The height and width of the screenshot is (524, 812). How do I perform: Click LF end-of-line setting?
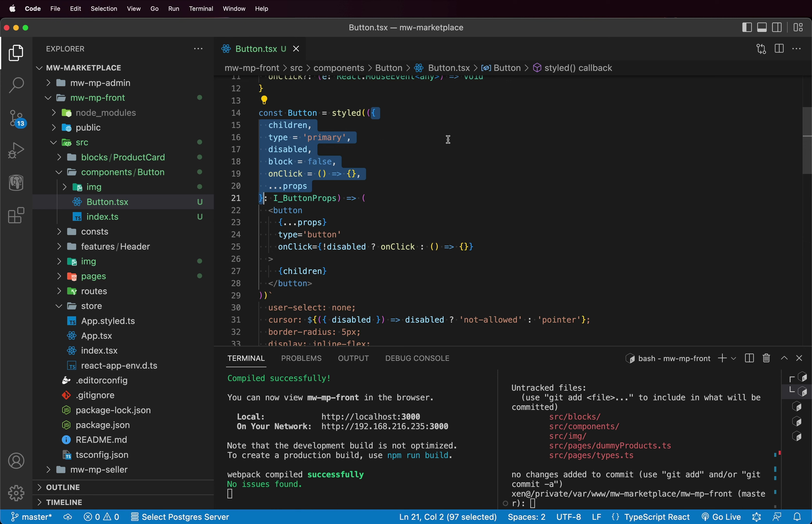tap(596, 517)
